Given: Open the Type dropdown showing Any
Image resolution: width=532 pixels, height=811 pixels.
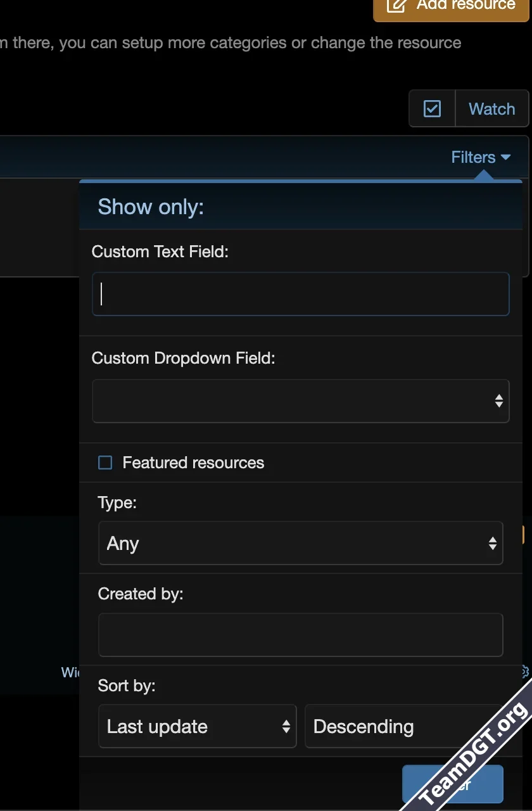Looking at the screenshot, I should [301, 543].
